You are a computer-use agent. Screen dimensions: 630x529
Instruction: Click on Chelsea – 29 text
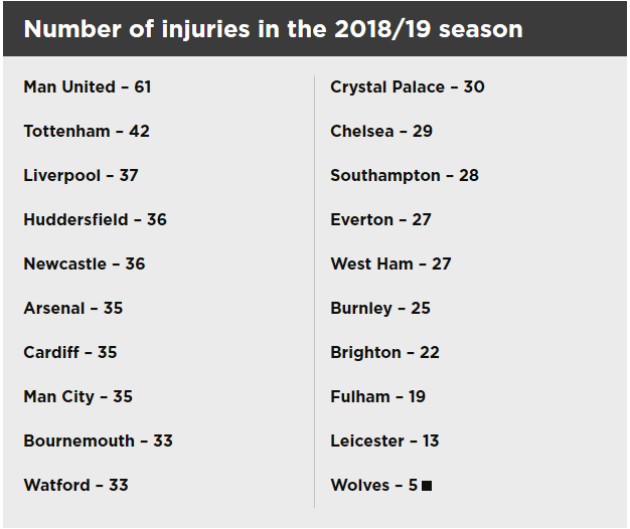(381, 131)
